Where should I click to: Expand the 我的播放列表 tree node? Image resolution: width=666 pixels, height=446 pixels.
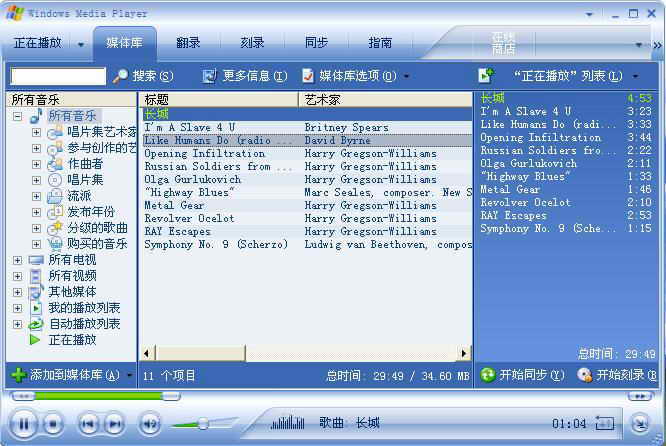[18, 308]
